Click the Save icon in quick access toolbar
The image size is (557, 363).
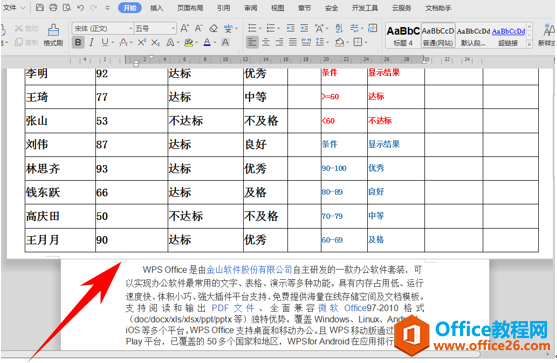coord(40,7)
